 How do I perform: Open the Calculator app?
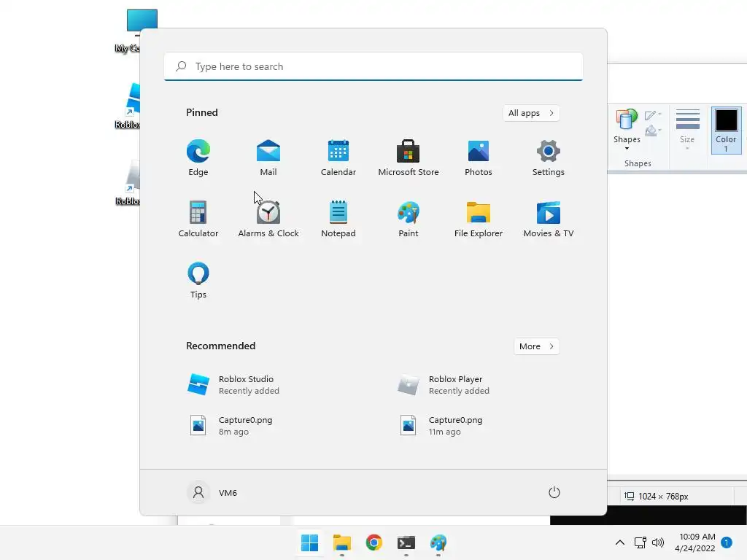tap(198, 219)
